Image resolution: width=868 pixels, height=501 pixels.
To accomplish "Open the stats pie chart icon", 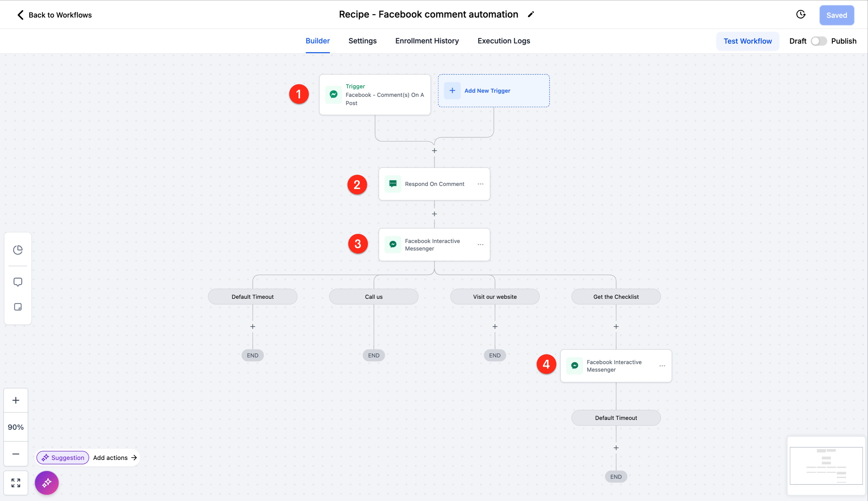I will [x=18, y=250].
